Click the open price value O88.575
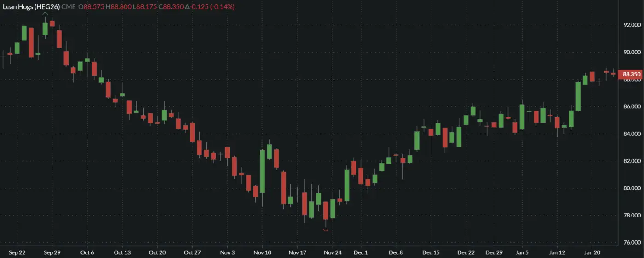 pyautogui.click(x=92, y=7)
